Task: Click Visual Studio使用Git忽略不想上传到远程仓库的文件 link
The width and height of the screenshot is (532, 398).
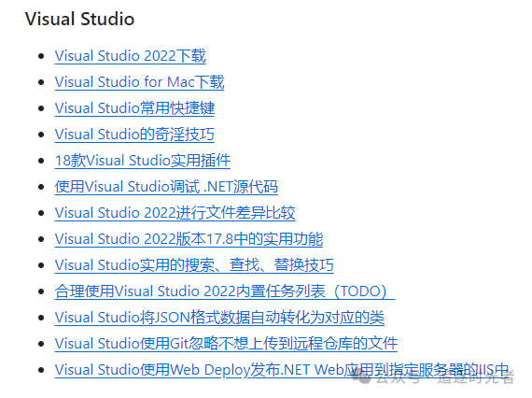Action: point(226,343)
